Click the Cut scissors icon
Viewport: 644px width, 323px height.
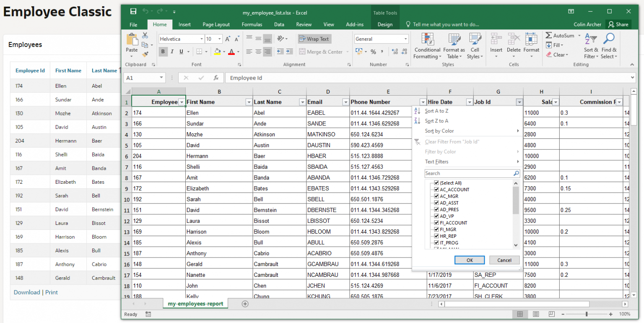(145, 36)
